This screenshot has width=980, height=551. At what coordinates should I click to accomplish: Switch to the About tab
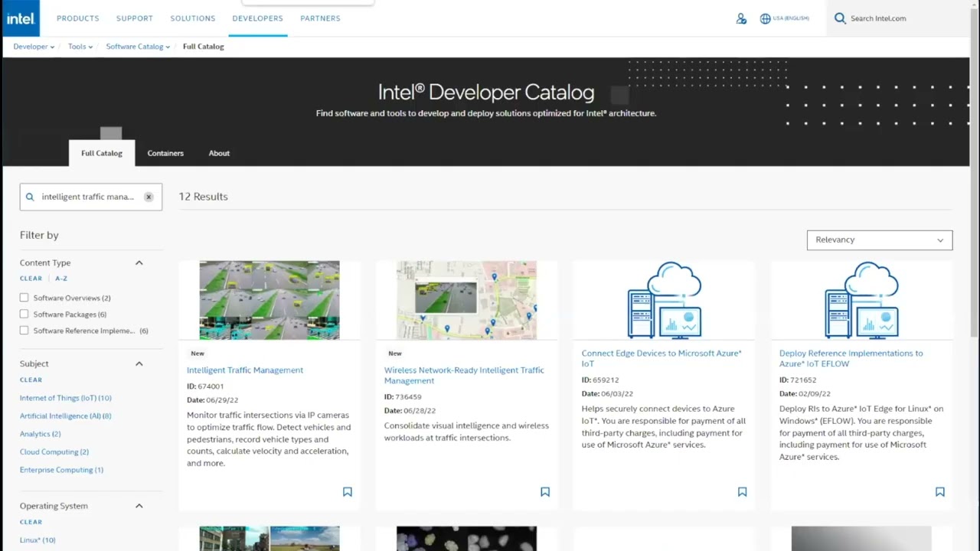(219, 153)
